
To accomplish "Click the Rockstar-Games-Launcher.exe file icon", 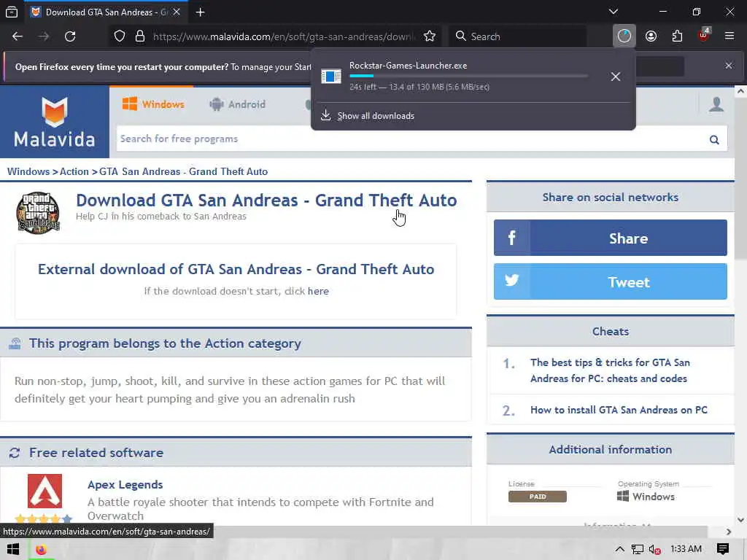I will point(331,76).
